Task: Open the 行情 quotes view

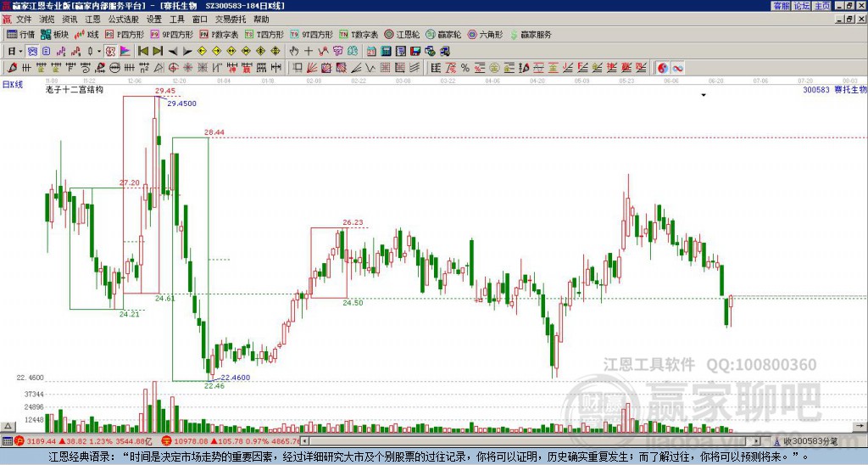Action: point(20,34)
